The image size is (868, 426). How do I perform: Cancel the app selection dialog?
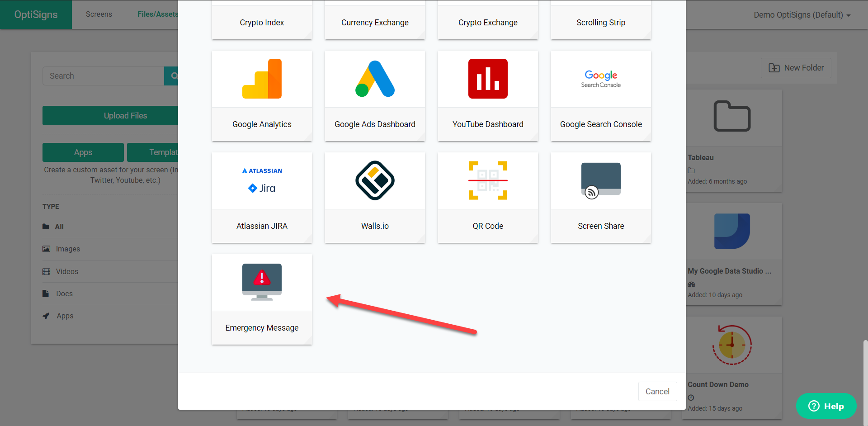(657, 392)
